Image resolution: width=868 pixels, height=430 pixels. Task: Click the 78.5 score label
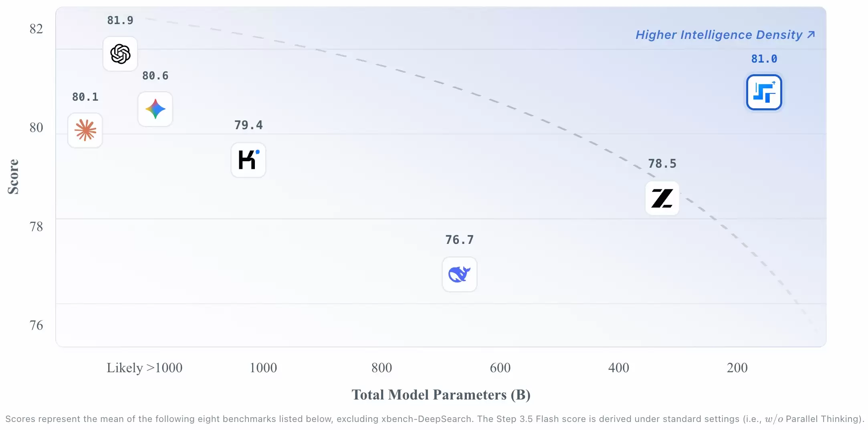point(662,164)
